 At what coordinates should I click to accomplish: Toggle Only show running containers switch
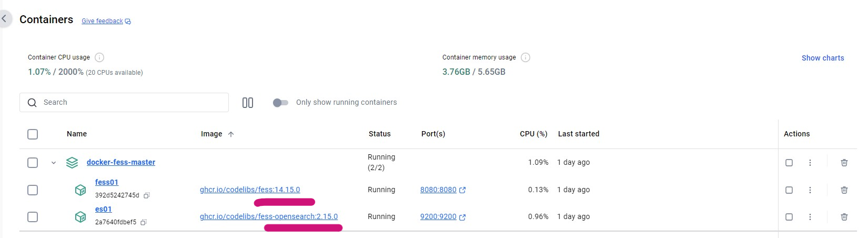pos(280,103)
